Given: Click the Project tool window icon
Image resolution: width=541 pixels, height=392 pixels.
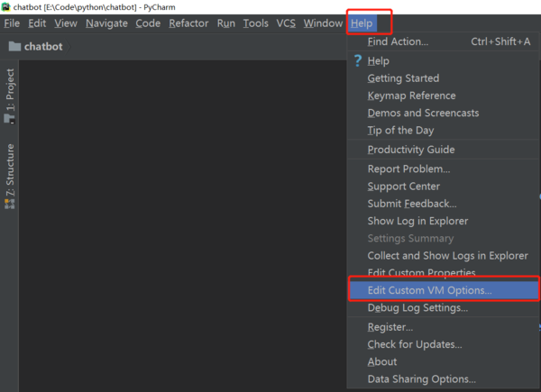Looking at the screenshot, I should pyautogui.click(x=9, y=119).
